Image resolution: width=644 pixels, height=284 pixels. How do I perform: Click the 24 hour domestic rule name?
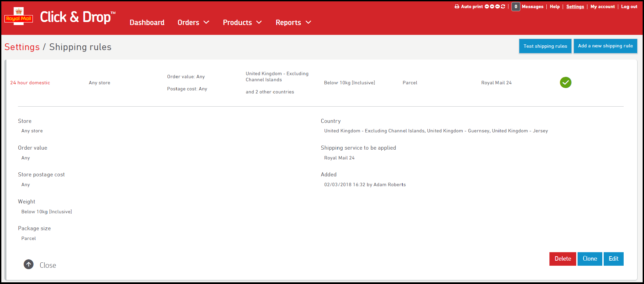(30, 83)
